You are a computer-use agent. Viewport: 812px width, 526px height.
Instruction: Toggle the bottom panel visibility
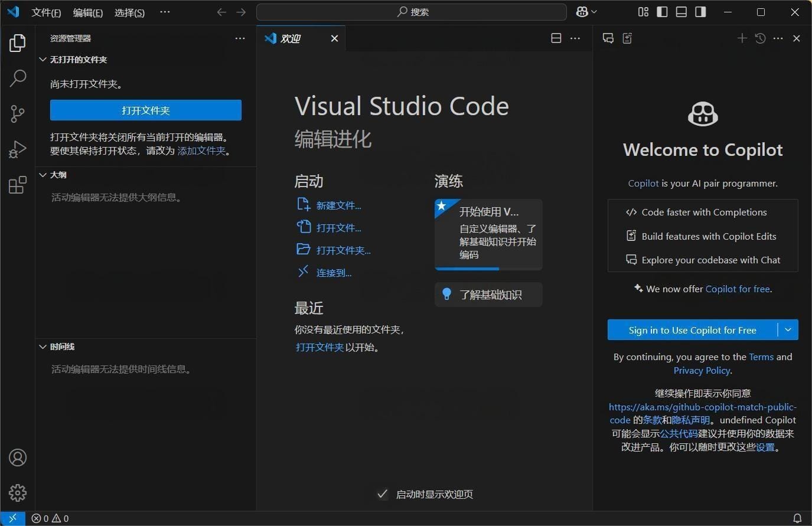coord(681,12)
